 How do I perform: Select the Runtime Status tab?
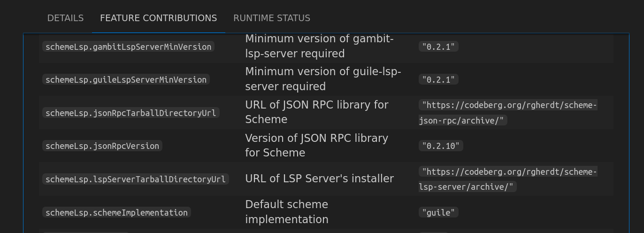click(272, 18)
